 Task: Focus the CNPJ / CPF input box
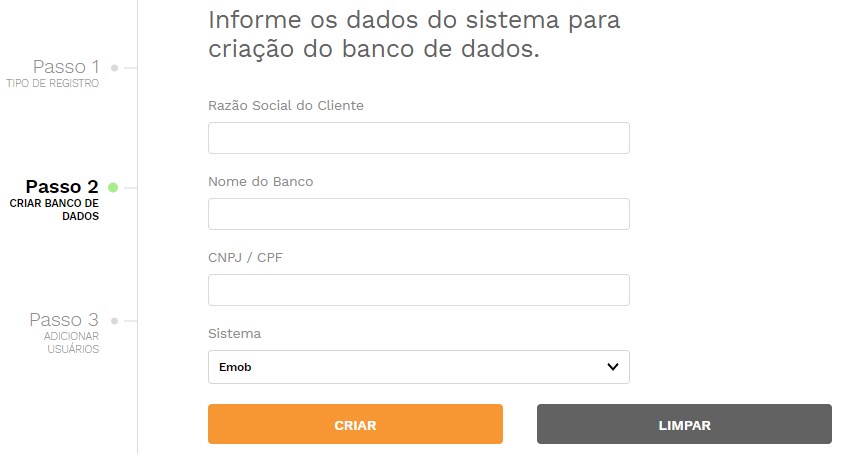point(418,290)
